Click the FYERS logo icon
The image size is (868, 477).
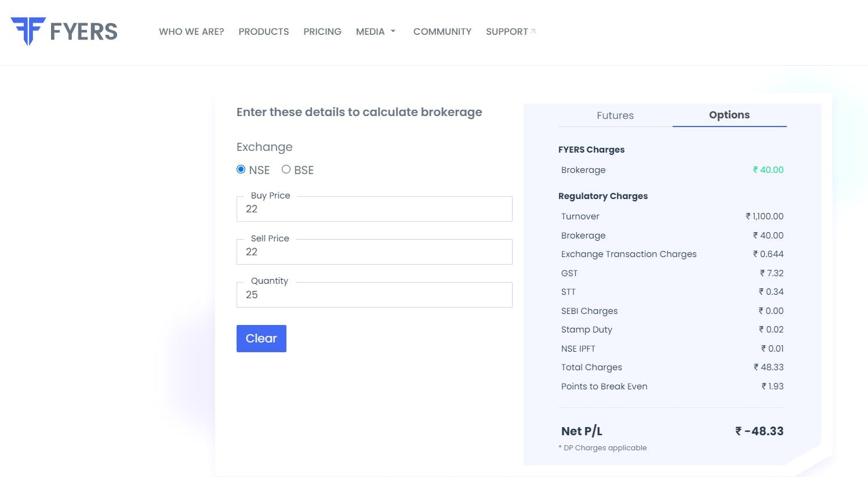(x=28, y=31)
